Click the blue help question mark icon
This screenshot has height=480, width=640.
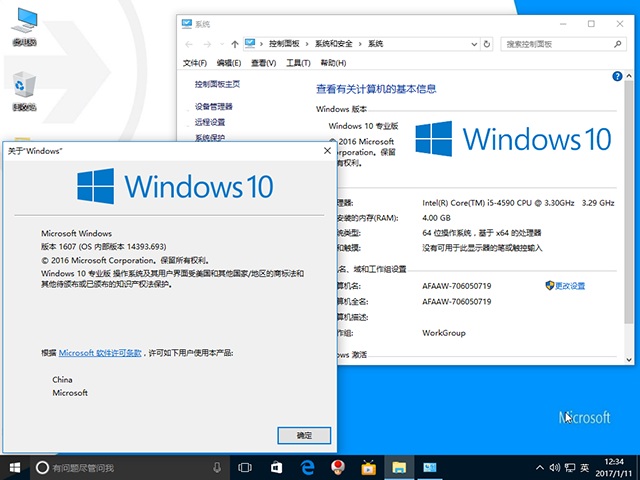pyautogui.click(x=617, y=76)
